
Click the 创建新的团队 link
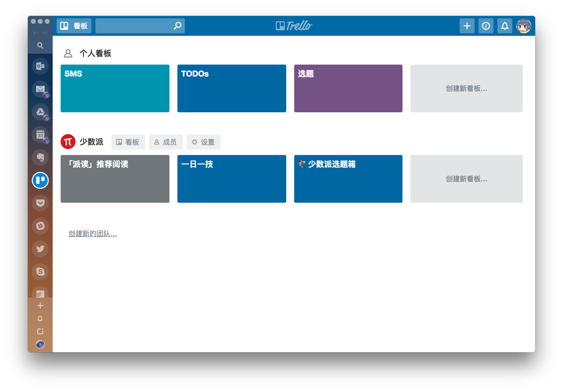93,234
